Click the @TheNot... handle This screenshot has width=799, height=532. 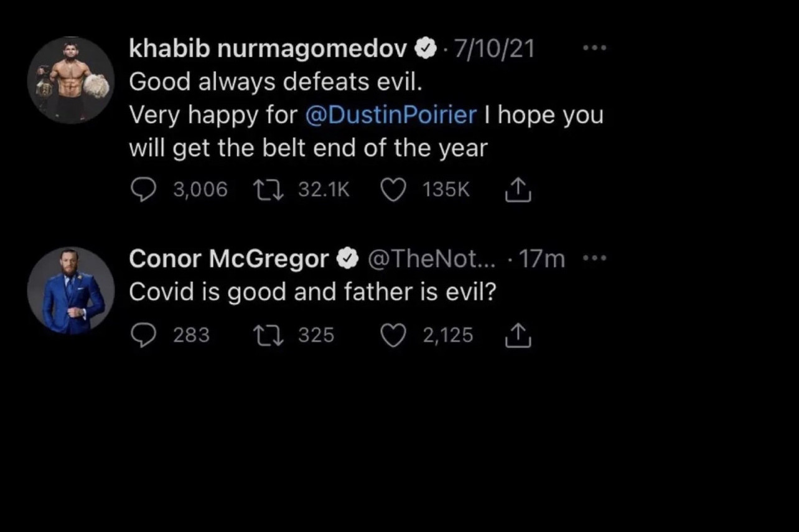tap(432, 259)
